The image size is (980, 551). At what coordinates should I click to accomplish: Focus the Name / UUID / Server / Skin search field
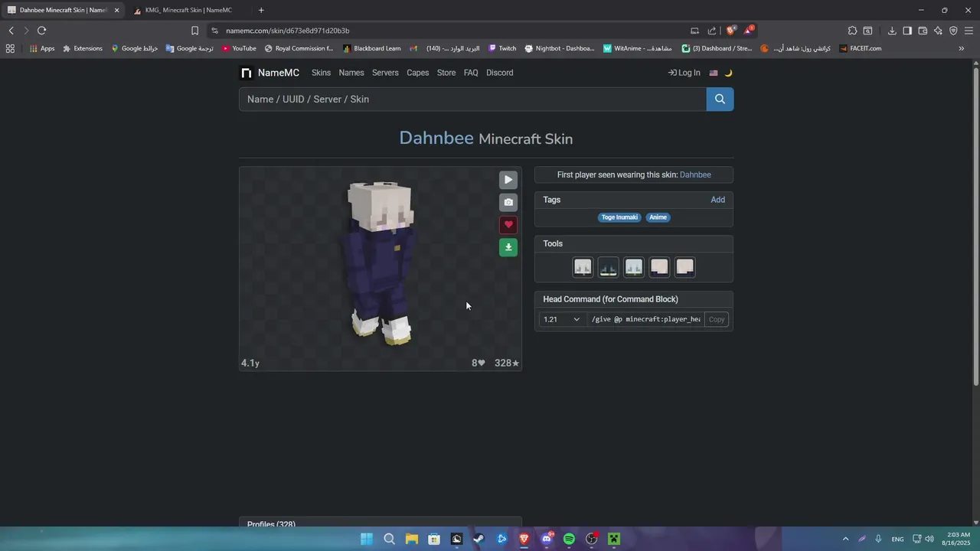coord(472,99)
